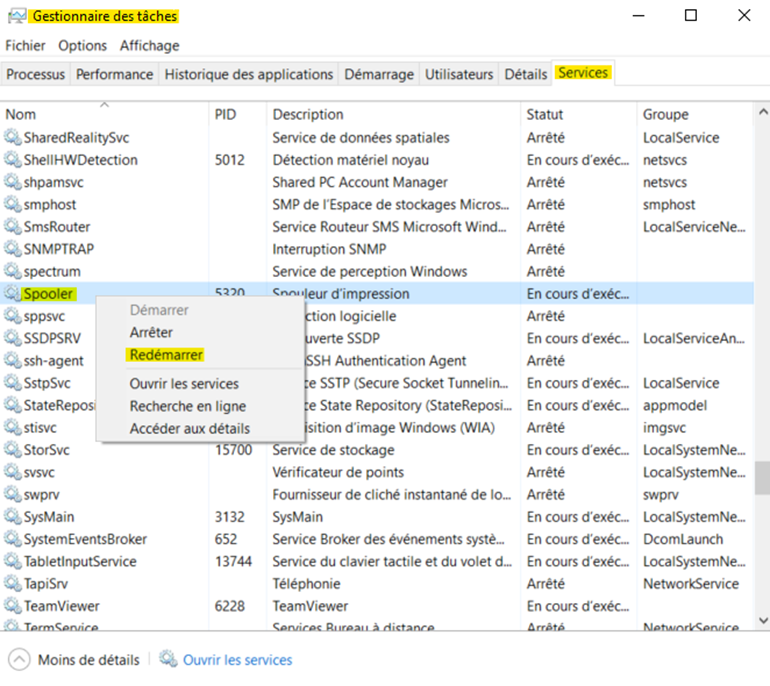Select Accéder aux détails in context menu
The width and height of the screenshot is (770, 686).
(190, 428)
